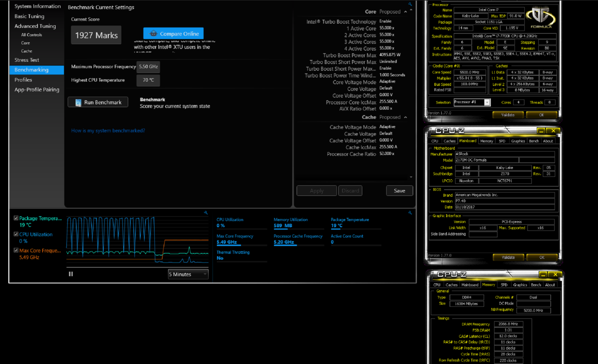Click the '1 Active Core' 55.000 x value

tap(387, 28)
